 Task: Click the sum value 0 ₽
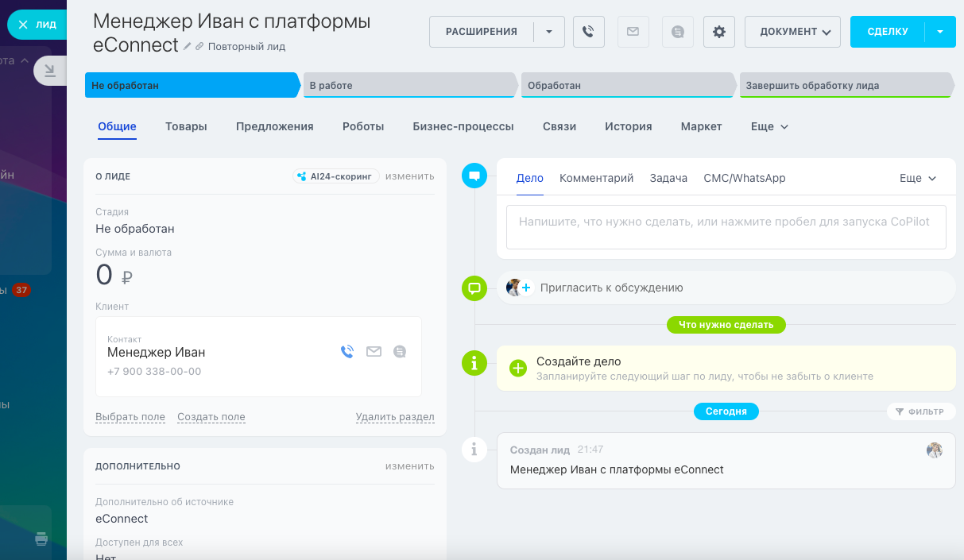114,276
